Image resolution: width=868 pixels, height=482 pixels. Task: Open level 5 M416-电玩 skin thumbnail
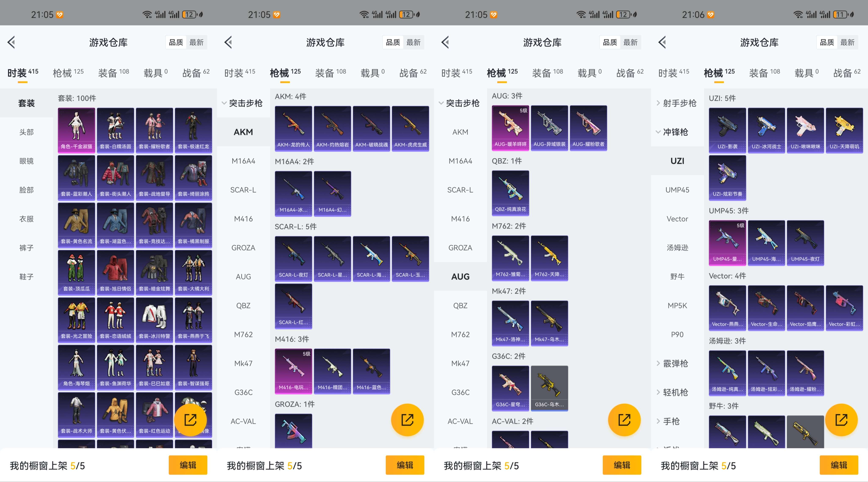tap(294, 371)
